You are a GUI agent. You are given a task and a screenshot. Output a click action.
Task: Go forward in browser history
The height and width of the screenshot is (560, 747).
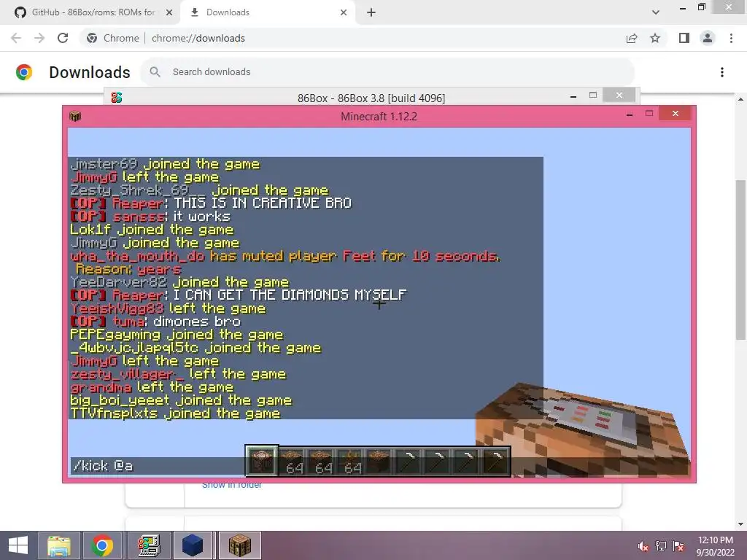click(39, 38)
